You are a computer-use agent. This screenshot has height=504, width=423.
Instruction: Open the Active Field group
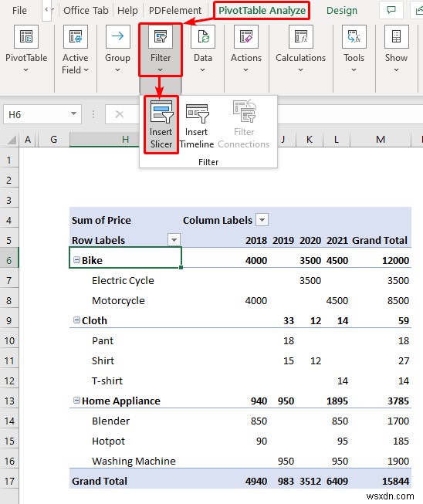[75, 49]
